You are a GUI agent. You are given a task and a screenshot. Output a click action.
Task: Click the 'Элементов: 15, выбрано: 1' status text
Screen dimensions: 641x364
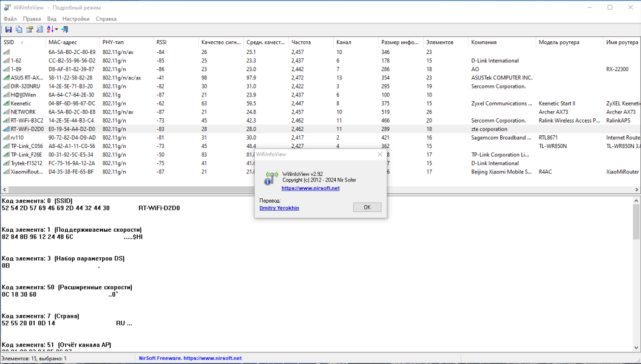click(34, 359)
